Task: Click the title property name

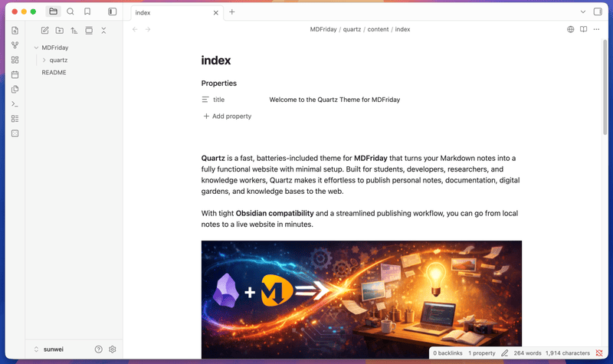Action: [218, 100]
